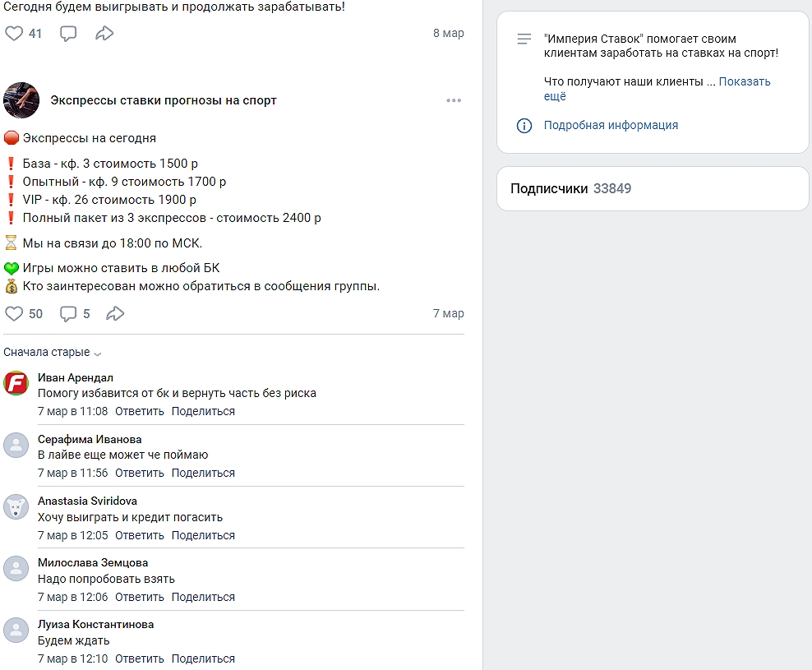Open comments icon showing 5 comments
The image size is (812, 670).
click(69, 313)
